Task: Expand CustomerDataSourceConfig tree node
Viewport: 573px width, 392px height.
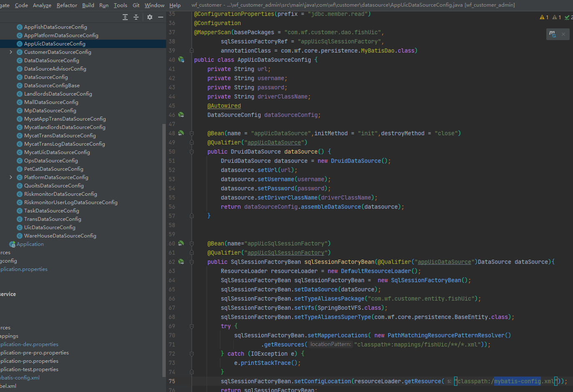Action: point(11,52)
